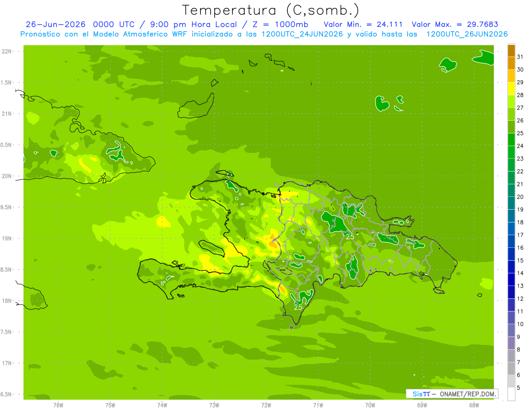532x411 pixels.
Task: Click the longitude axis label "73W"
Action: [x=214, y=405]
